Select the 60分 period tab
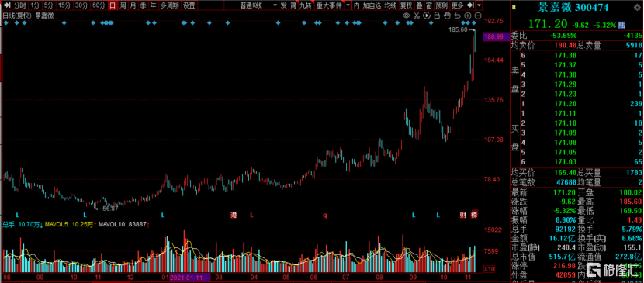This screenshot has height=283, width=644. click(x=99, y=5)
